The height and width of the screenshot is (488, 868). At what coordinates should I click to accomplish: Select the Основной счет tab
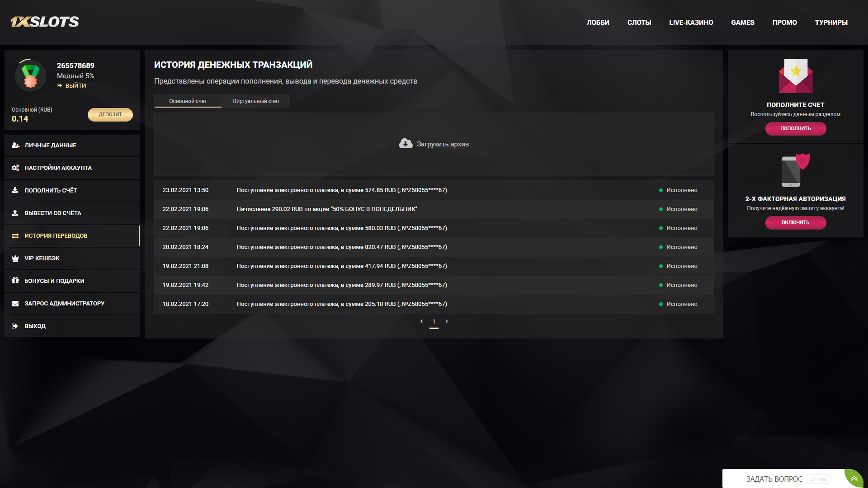point(188,101)
